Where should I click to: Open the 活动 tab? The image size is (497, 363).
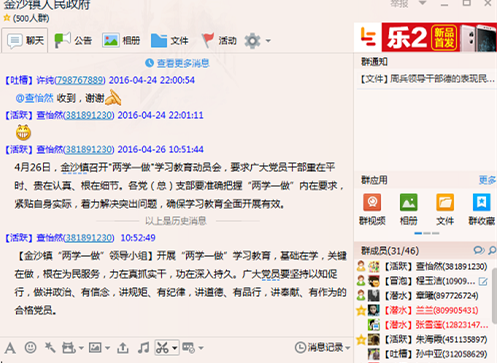pos(219,41)
